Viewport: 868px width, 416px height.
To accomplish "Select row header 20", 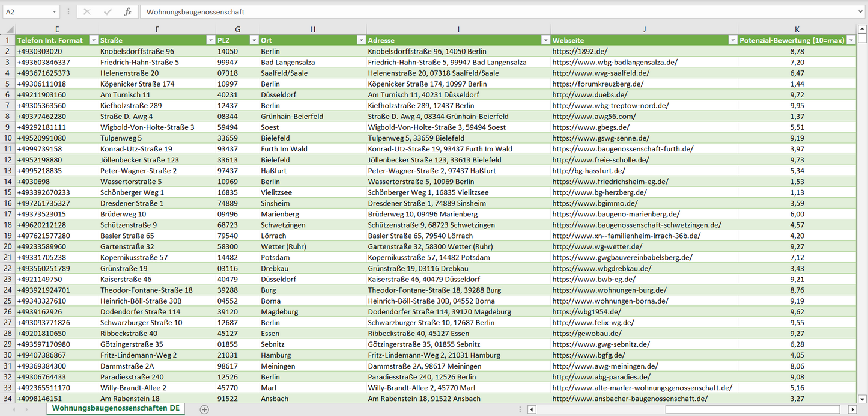I will click(x=8, y=246).
